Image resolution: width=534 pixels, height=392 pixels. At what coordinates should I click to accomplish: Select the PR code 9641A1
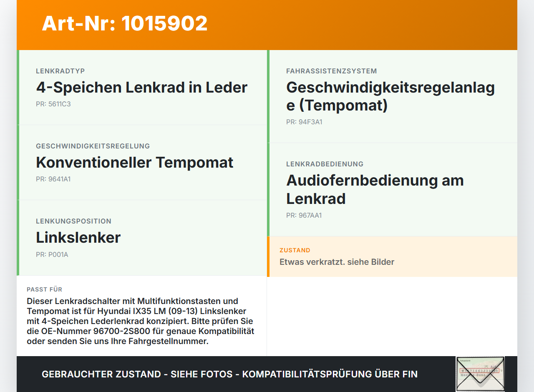53,179
